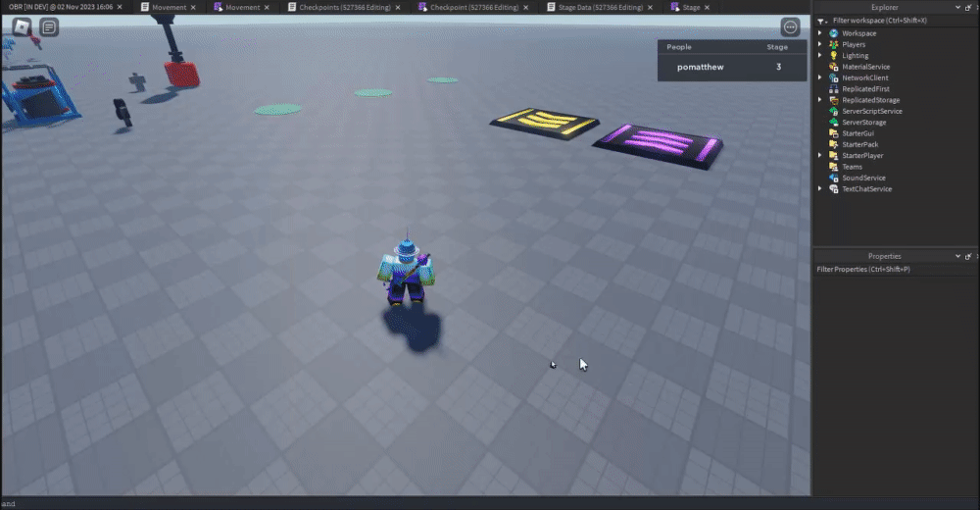Expand the Players node
980x510 pixels.
[x=820, y=44]
